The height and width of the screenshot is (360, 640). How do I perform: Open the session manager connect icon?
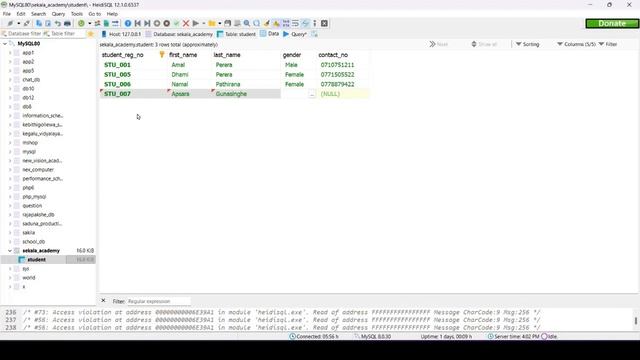tap(10, 24)
